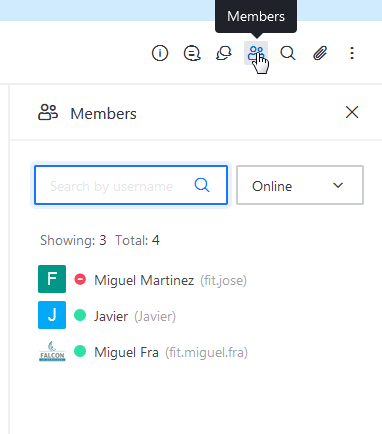Click the Members panel title icon
Screen dimensions: 382x434
coord(48,112)
